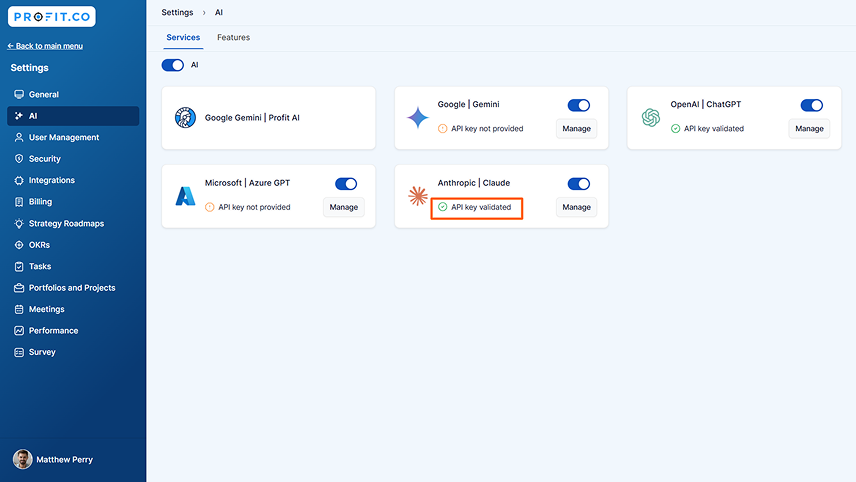Turn off the Microsoft Azure GPT toggle
856x482 pixels.
(x=346, y=184)
